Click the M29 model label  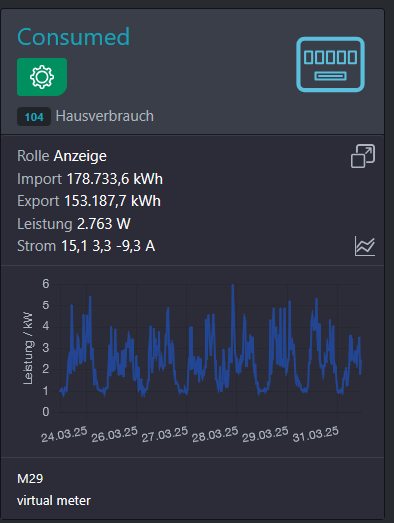coord(30,479)
